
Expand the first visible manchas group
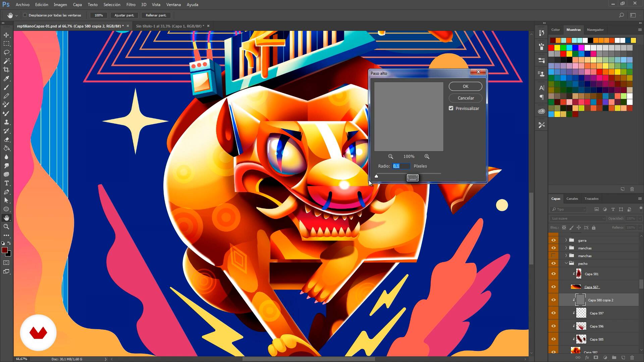[x=566, y=248]
